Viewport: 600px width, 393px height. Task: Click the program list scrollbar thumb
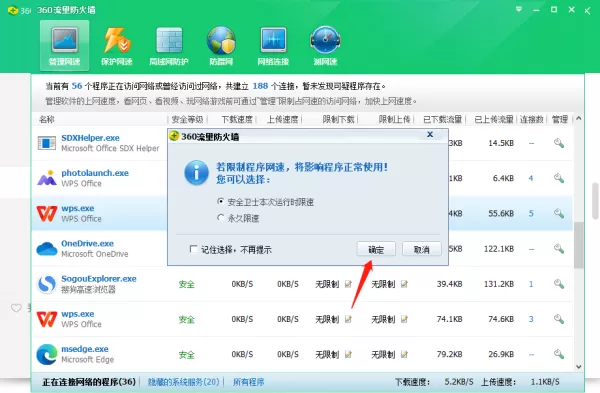579,245
